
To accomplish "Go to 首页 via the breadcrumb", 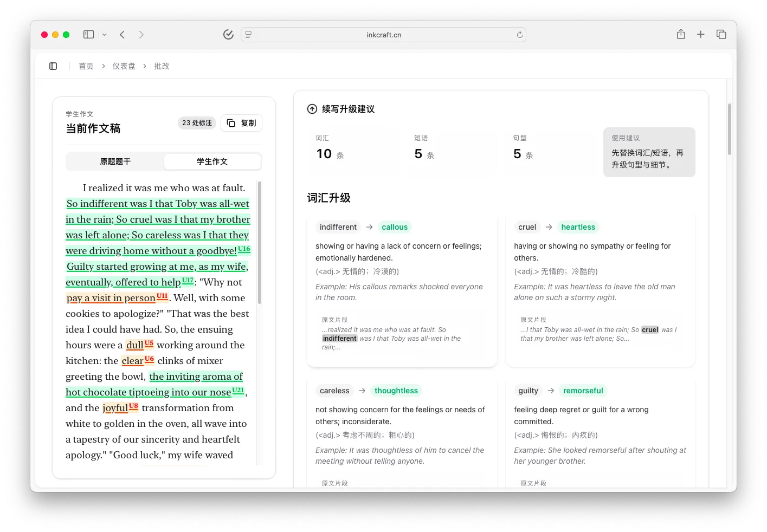I will click(x=86, y=66).
